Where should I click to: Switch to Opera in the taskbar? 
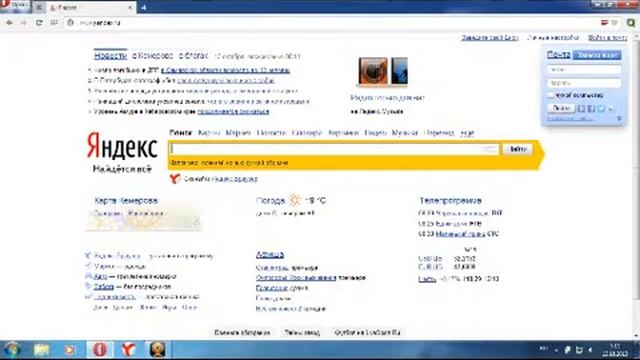click(100, 350)
